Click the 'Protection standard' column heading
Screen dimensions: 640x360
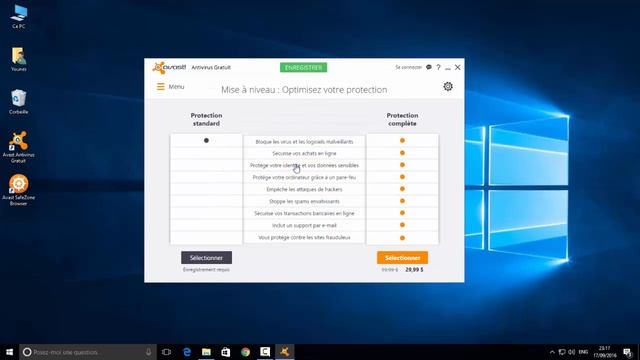coord(206,119)
